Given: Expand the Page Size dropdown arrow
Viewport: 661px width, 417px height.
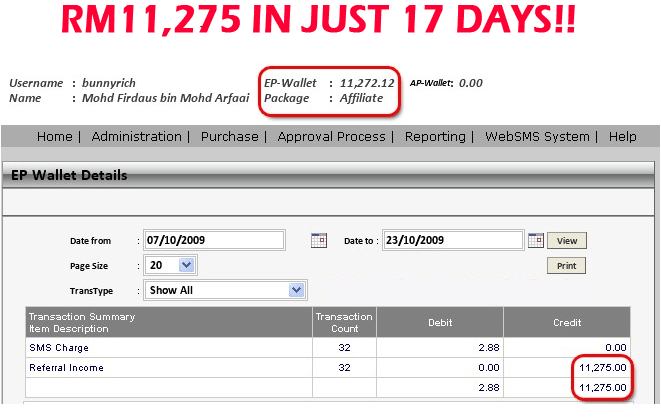Looking at the screenshot, I should coord(186,265).
